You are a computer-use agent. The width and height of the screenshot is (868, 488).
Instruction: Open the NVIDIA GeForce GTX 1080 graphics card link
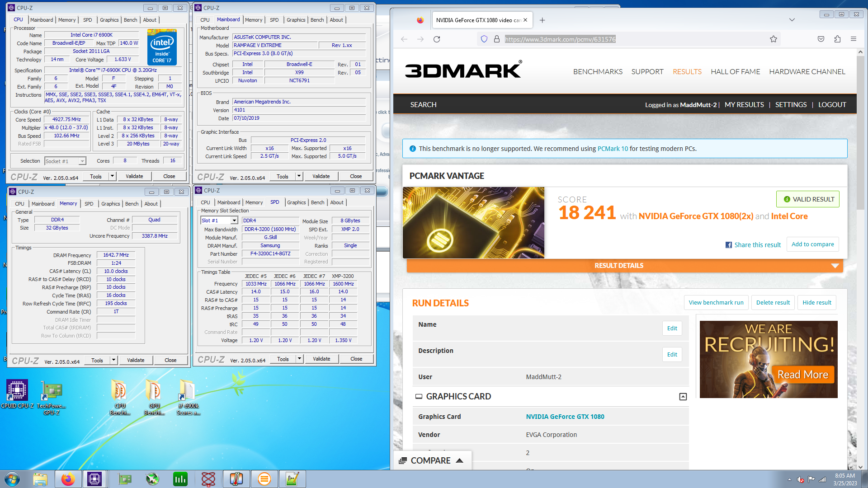(565, 417)
